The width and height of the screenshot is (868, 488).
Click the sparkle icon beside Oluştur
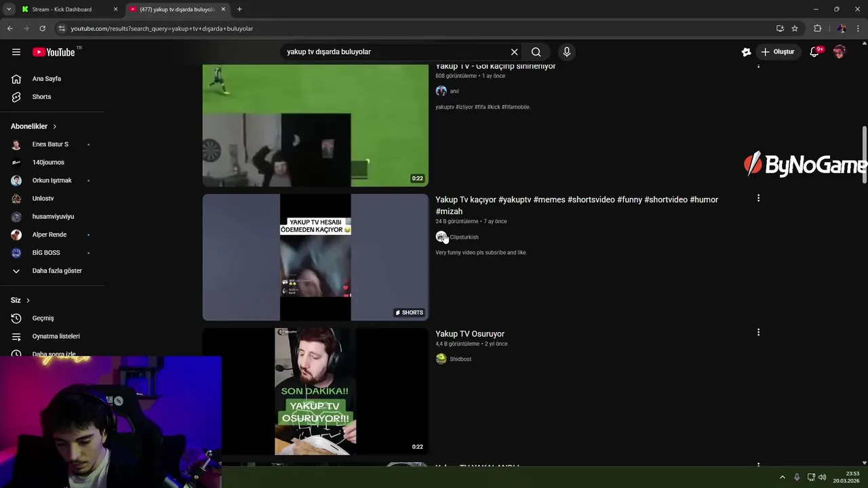(746, 52)
